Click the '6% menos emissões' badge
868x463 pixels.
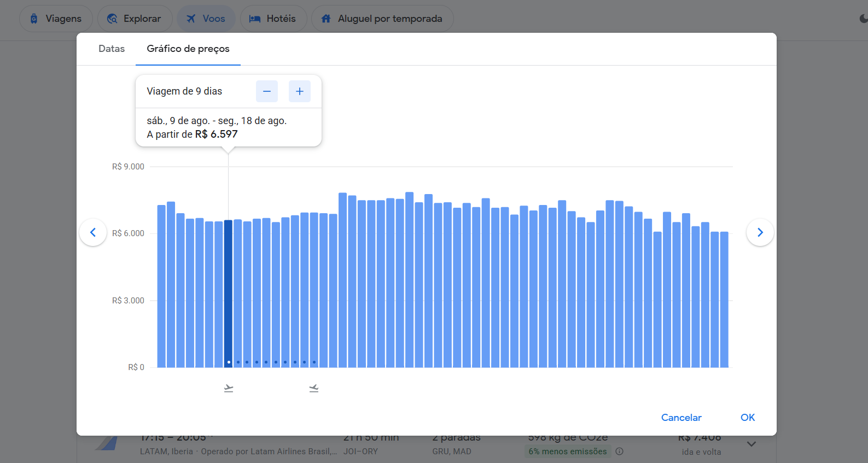pyautogui.click(x=567, y=452)
